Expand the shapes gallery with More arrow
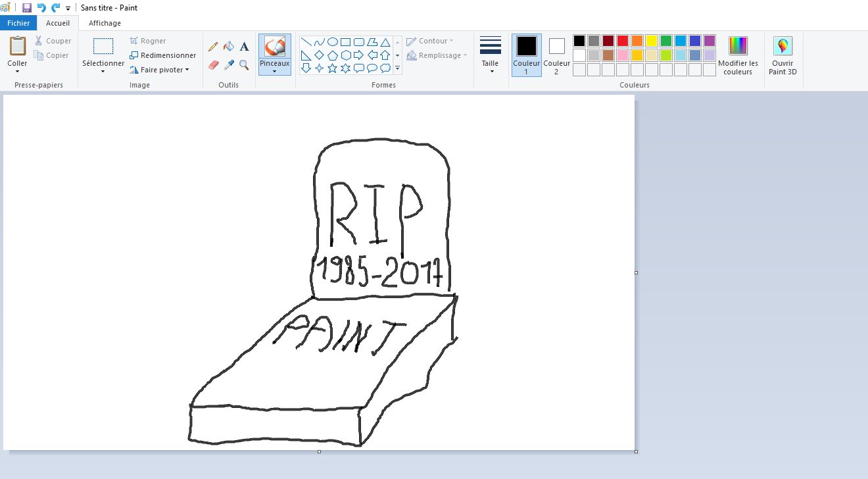Screen dimensions: 868x479 pos(398,68)
